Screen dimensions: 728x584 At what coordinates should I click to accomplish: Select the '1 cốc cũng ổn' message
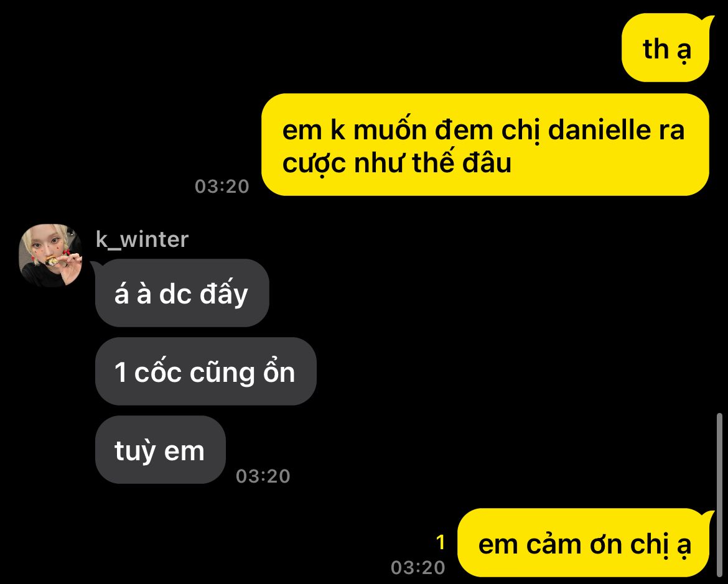[206, 371]
